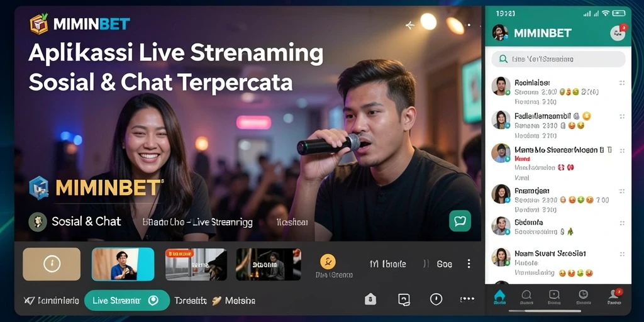Image resolution: width=644 pixels, height=322 pixels.
Task: Click the M Ibiorle label
Action: (387, 264)
